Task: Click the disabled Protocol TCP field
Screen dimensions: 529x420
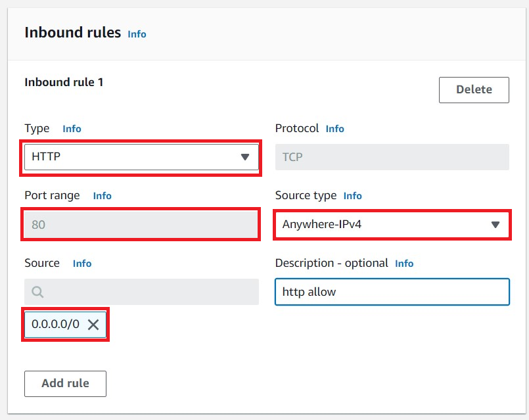Action: (392, 157)
